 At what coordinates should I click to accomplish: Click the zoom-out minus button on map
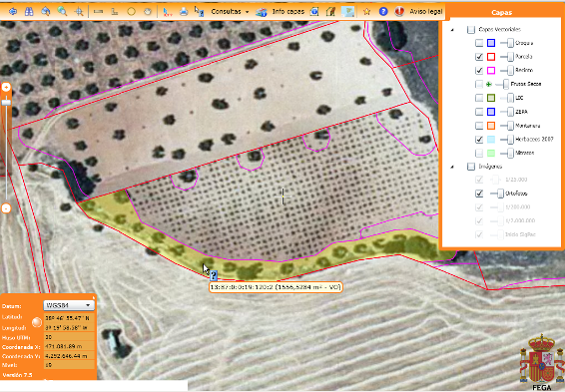tap(6, 208)
